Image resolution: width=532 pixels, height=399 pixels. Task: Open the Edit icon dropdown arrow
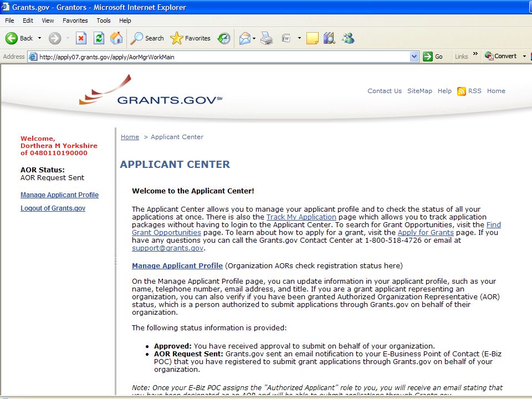(x=299, y=38)
